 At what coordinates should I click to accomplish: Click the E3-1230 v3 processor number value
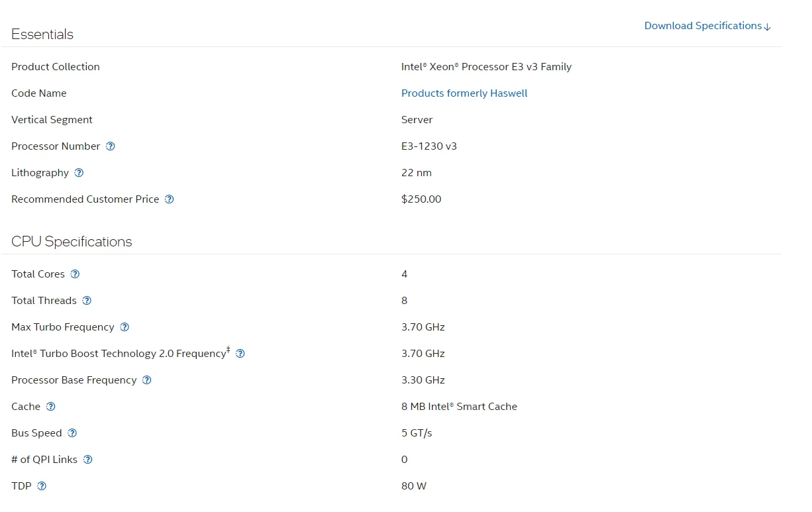pos(429,146)
